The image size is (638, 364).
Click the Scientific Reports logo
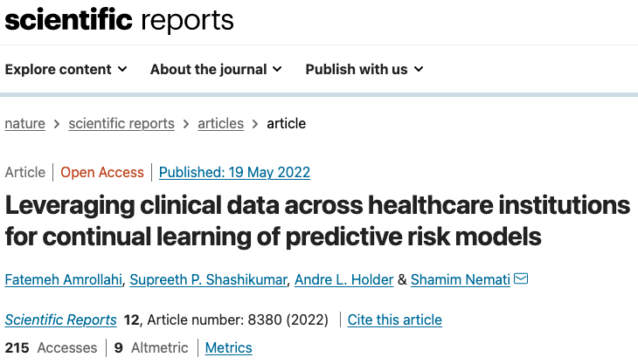tap(119, 20)
